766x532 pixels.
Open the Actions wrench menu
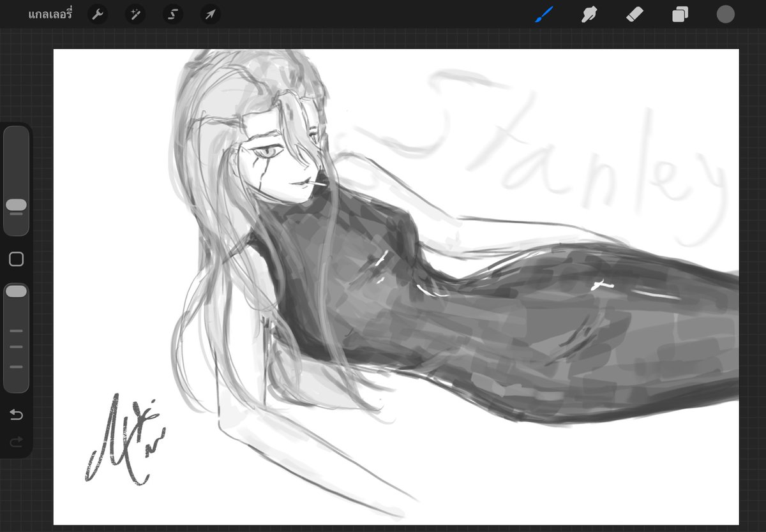coord(98,14)
